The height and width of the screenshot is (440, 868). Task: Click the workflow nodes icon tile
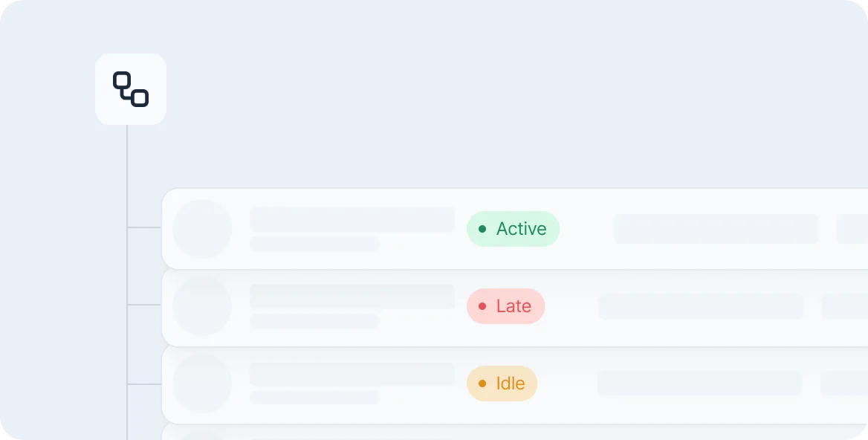pos(131,89)
